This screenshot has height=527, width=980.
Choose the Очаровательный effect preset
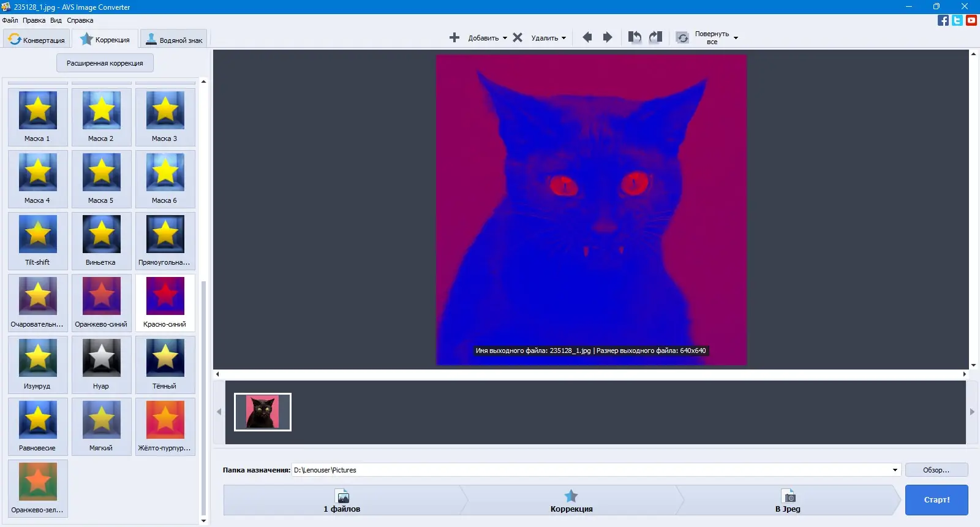(38, 303)
